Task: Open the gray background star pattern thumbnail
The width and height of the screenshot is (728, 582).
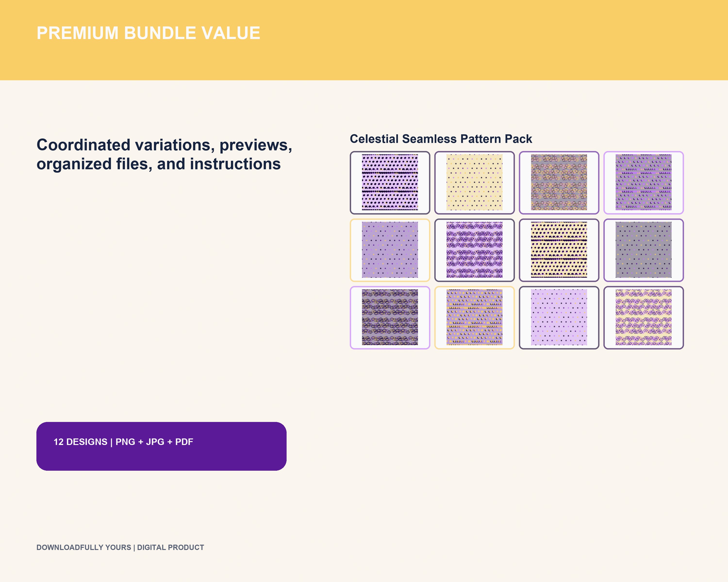Action: pos(644,250)
